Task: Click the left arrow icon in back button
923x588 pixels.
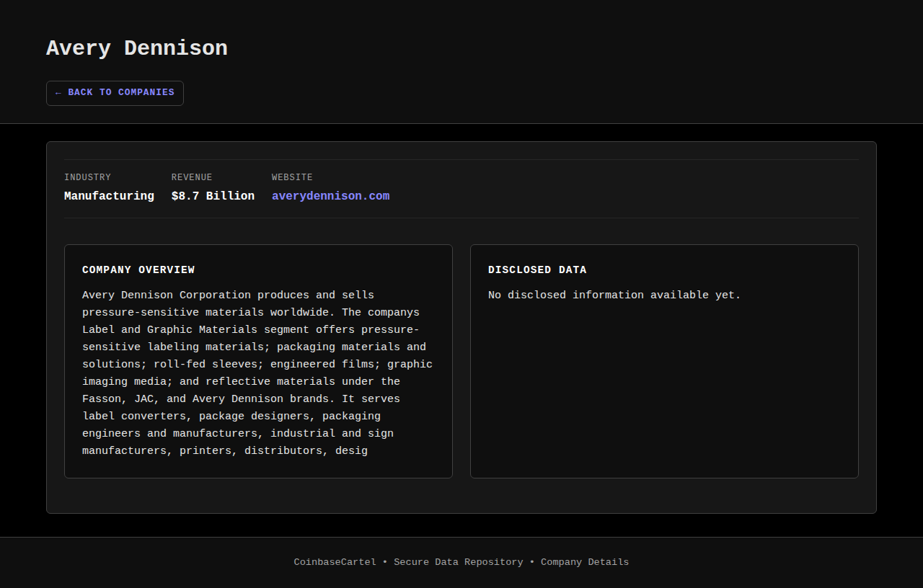Action: pos(58,93)
